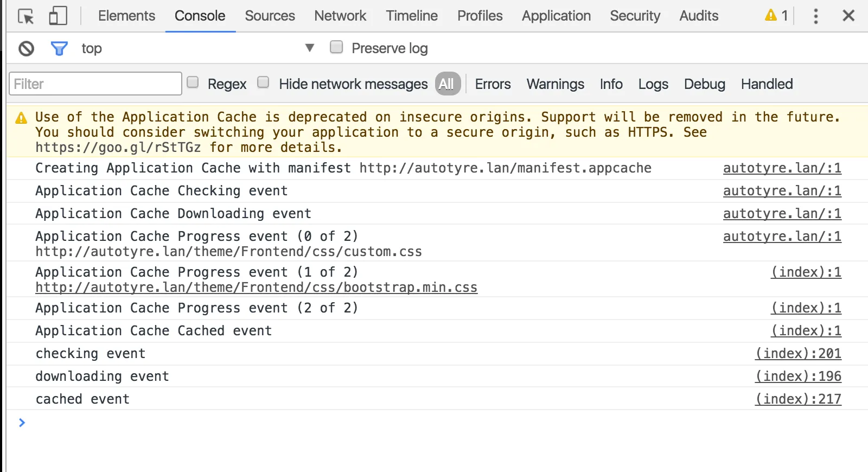The width and height of the screenshot is (868, 472).
Task: Close the DevTools panel
Action: click(848, 16)
